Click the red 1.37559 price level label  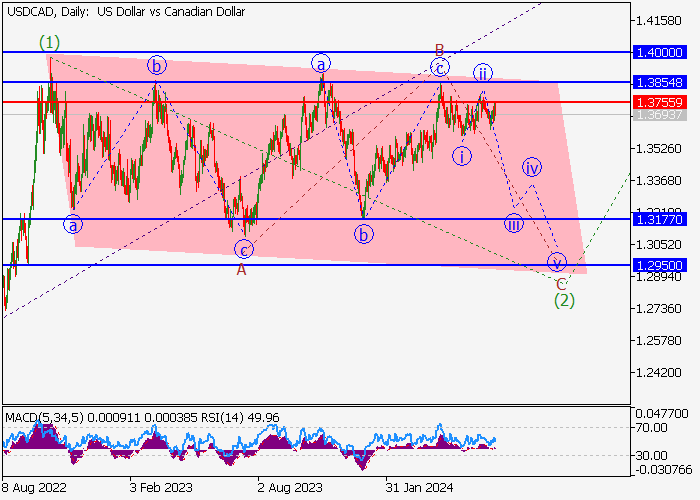pos(660,102)
